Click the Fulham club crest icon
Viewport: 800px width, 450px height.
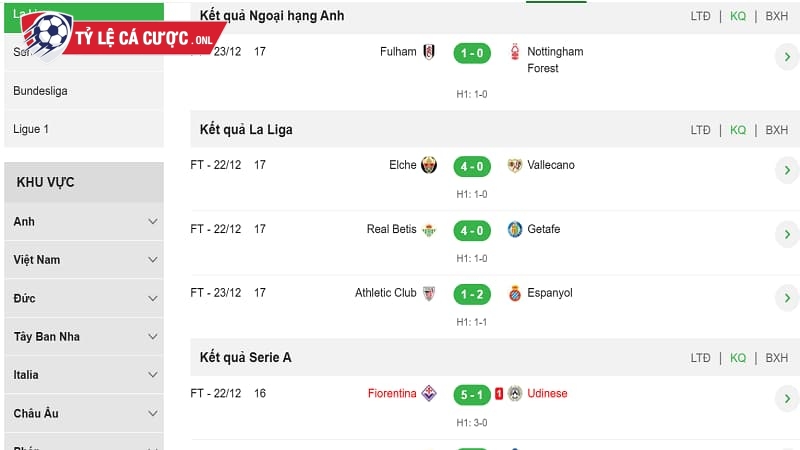point(429,52)
